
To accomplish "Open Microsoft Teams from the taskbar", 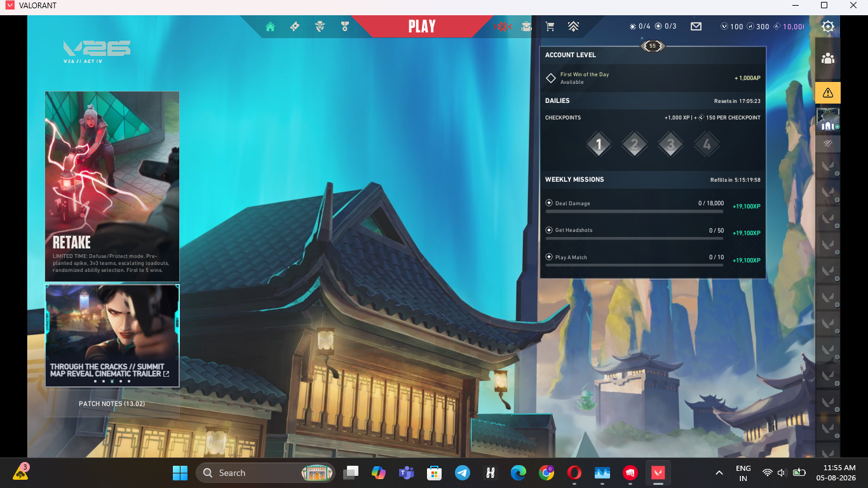I will (x=406, y=473).
